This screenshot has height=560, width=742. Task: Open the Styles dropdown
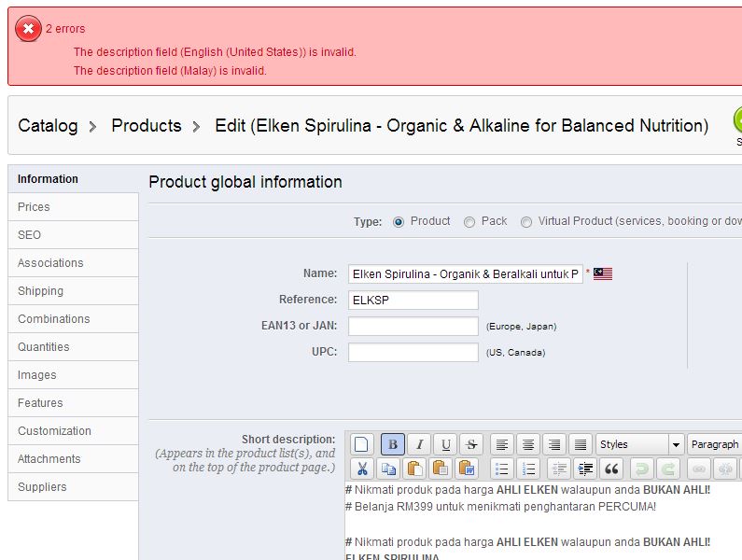[639, 444]
